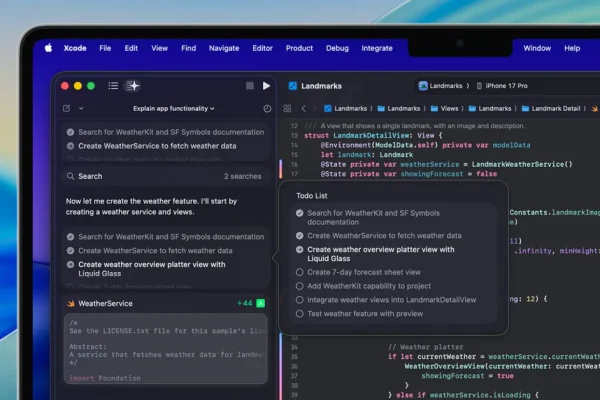Open the Xcode menu

coord(75,48)
